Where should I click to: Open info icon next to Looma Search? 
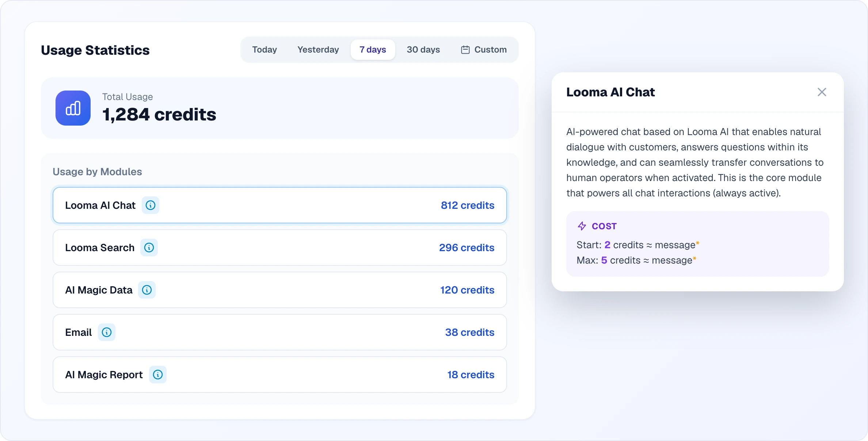(149, 248)
